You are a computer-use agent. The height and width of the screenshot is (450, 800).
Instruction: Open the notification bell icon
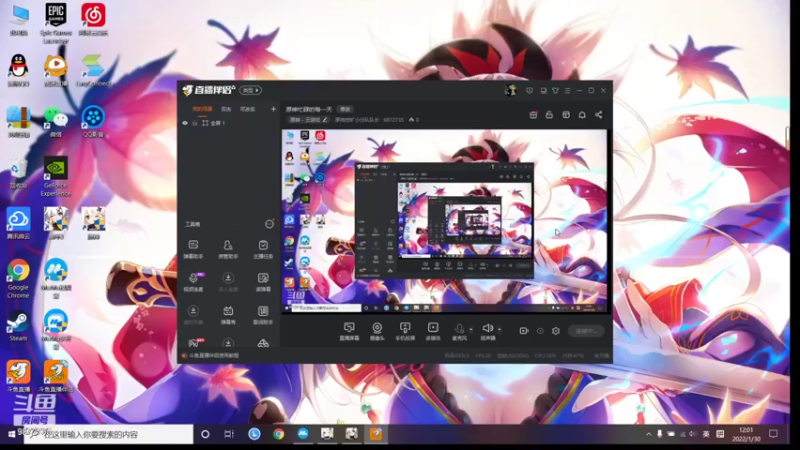coord(582,115)
